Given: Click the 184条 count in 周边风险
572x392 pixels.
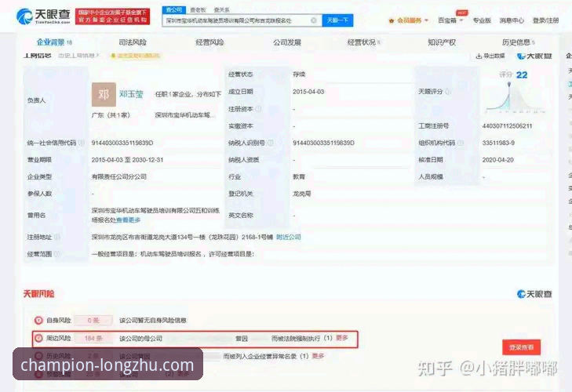Looking at the screenshot, I should click(x=93, y=339).
